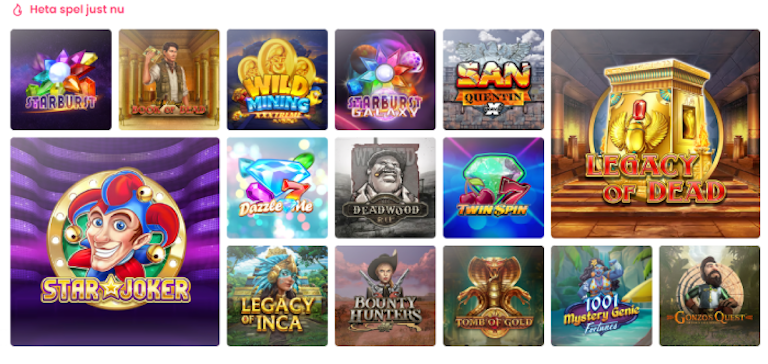
Task: Open the Starburst game tile
Action: coord(61,80)
